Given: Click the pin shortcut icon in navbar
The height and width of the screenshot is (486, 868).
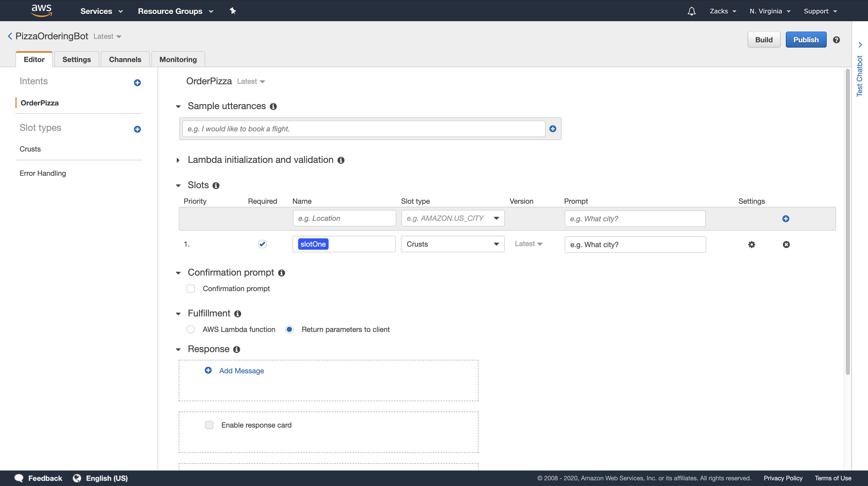Looking at the screenshot, I should (x=233, y=11).
